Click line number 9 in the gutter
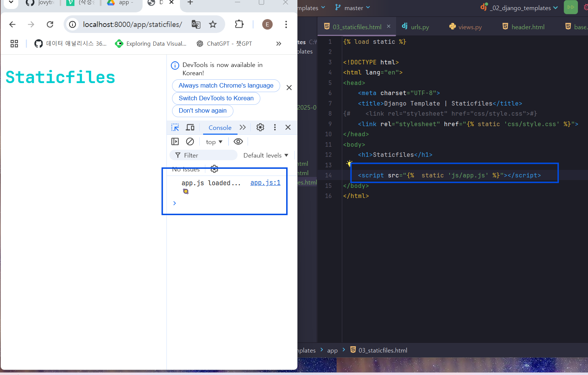This screenshot has height=375, width=588. (330, 124)
